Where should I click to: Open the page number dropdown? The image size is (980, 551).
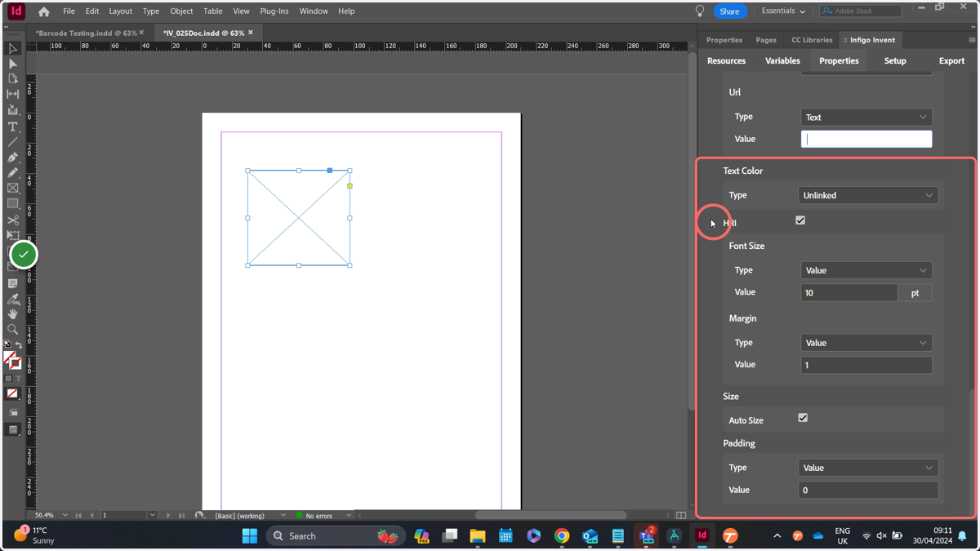click(x=152, y=515)
